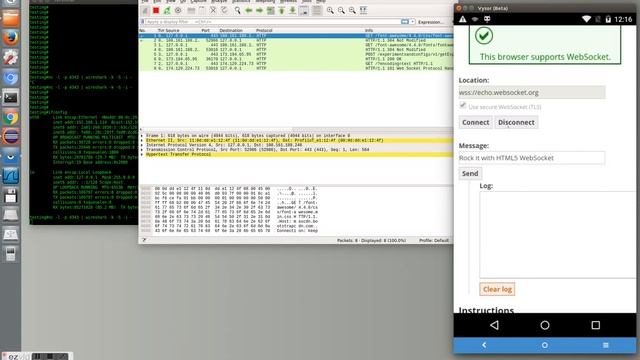Image resolution: width=640 pixels, height=360 pixels.
Task: Select the 101 Web Socket Protocol Handshake packet
Action: point(296,69)
